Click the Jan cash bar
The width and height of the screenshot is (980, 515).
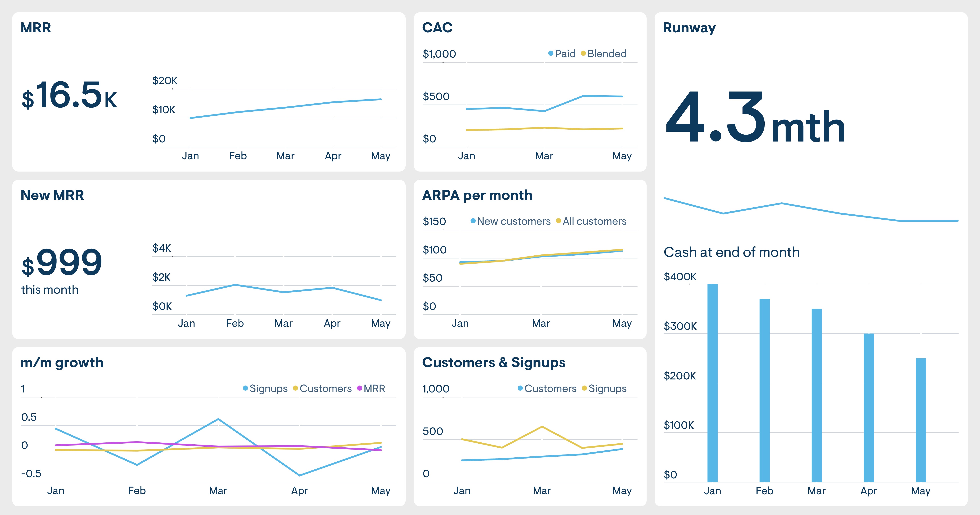pyautogui.click(x=712, y=383)
